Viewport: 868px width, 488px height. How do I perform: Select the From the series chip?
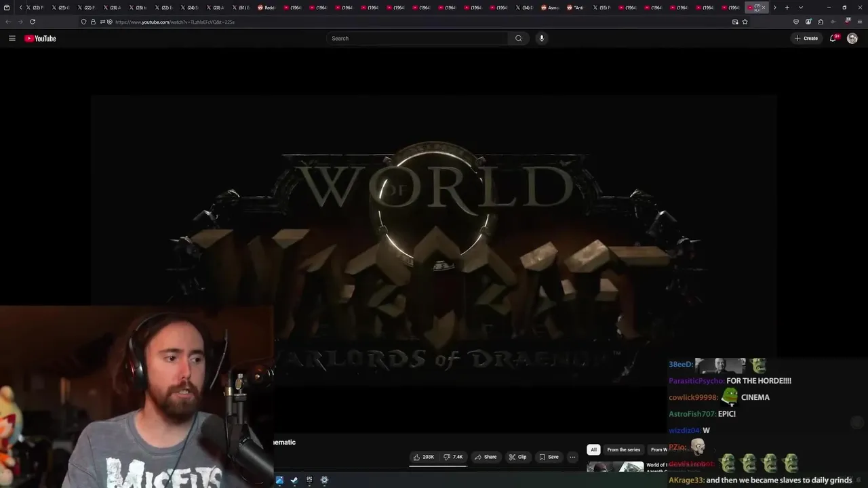click(623, 449)
